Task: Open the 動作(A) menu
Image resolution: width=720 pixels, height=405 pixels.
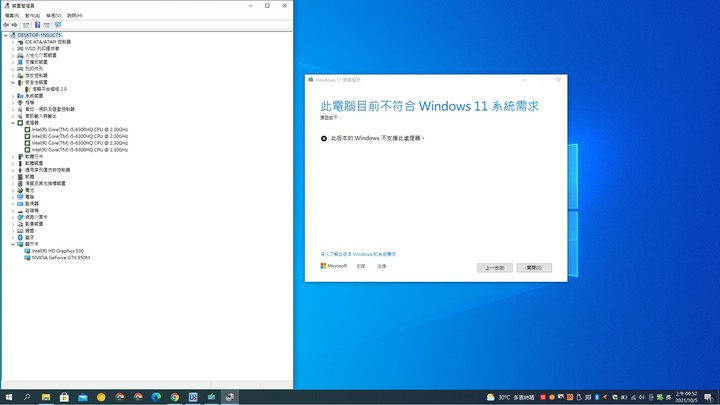Action: (33, 16)
